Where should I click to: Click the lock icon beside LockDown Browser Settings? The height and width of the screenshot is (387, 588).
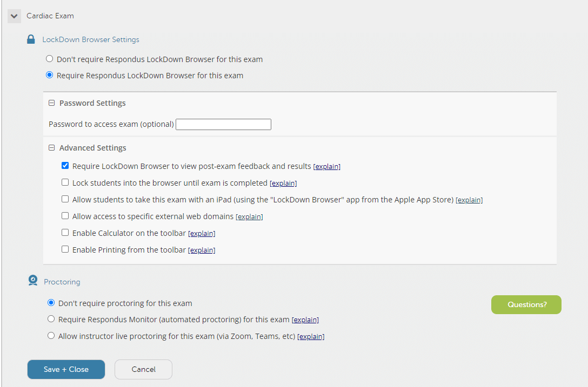point(30,39)
